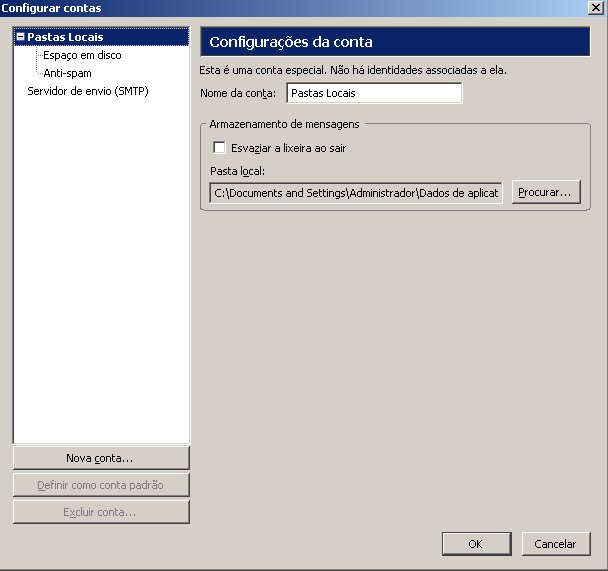
Task: Click the Nome da conta text field
Action: pos(373,93)
